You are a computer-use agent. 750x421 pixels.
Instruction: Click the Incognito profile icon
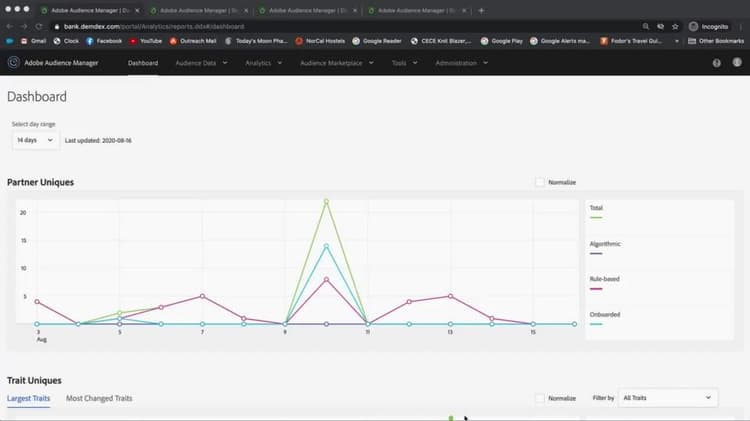click(x=708, y=26)
